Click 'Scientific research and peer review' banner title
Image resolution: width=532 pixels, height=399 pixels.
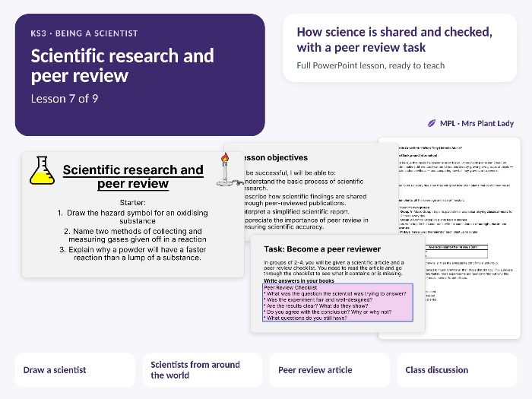point(122,65)
